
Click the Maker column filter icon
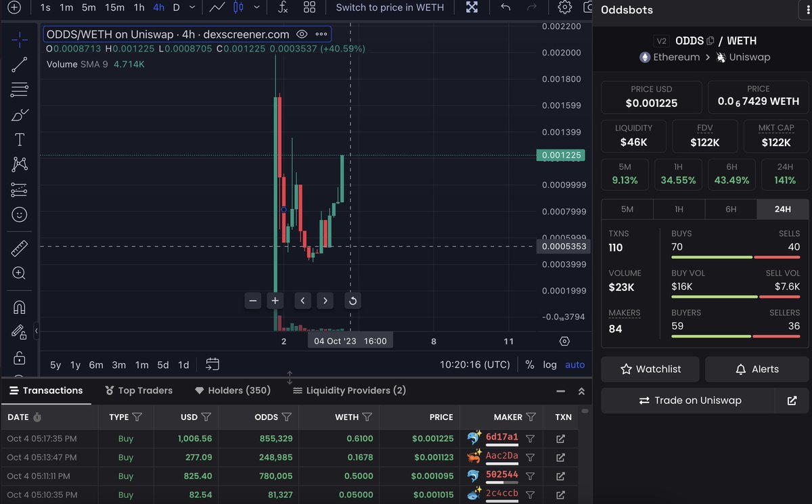pos(530,417)
